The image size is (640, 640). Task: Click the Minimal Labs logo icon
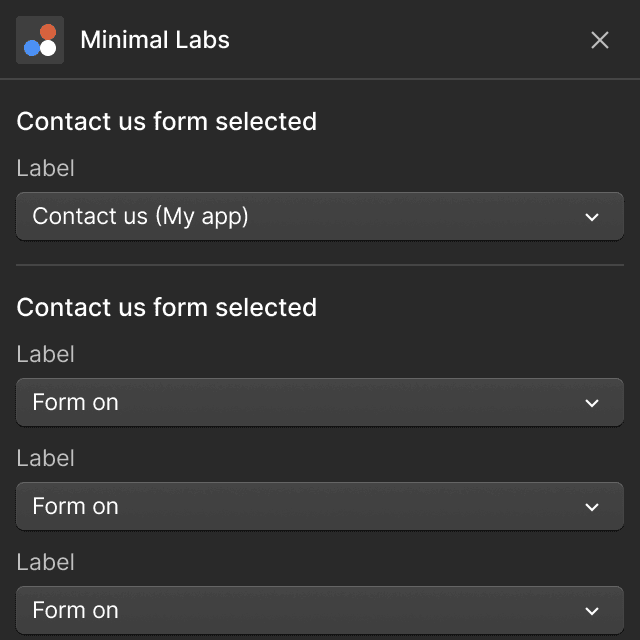coord(40,40)
